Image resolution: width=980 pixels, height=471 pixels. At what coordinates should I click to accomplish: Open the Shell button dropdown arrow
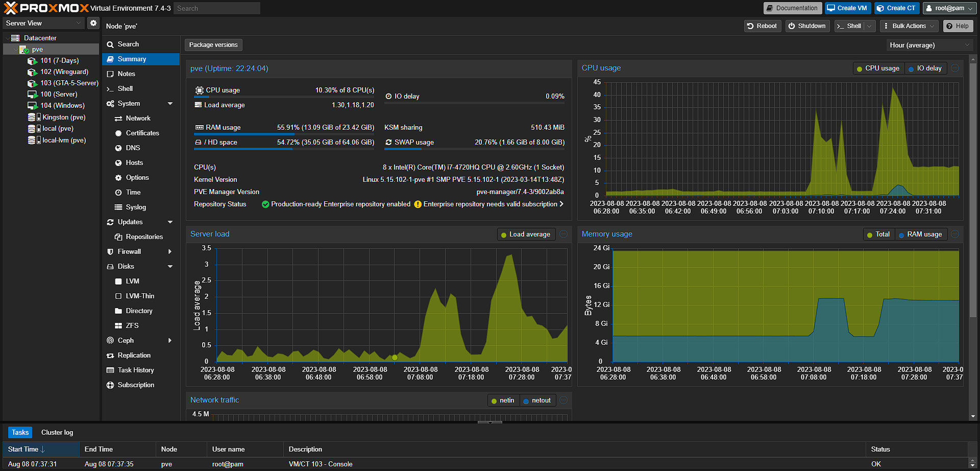(x=870, y=26)
